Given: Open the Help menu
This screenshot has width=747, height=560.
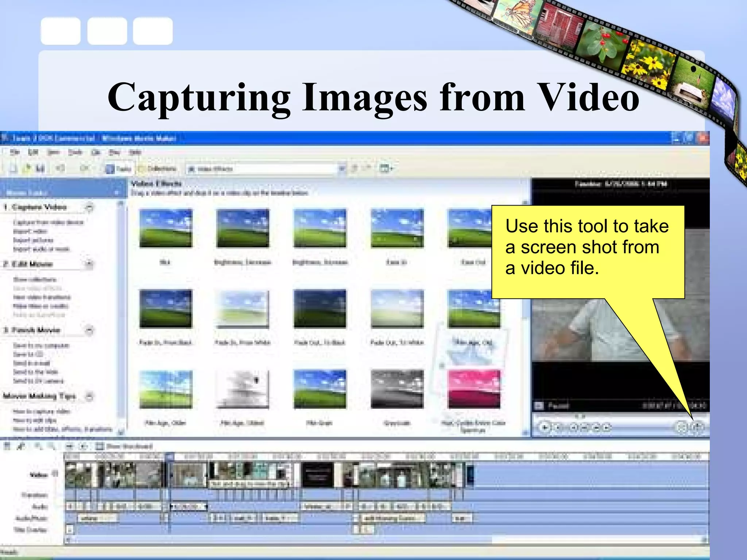Looking at the screenshot, I should point(135,152).
